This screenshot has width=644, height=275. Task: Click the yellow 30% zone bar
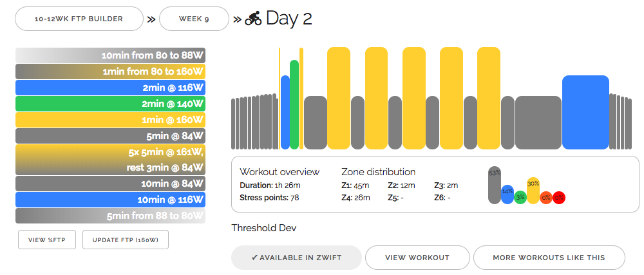pyautogui.click(x=533, y=191)
